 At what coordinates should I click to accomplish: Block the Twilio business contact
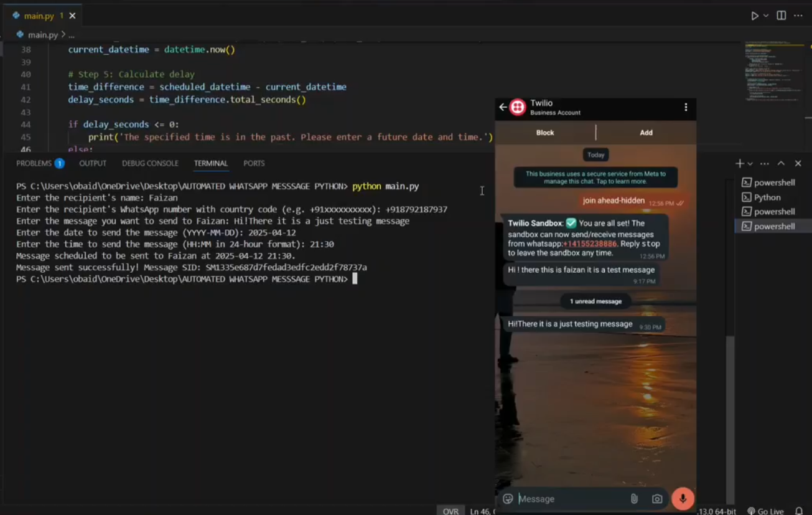pyautogui.click(x=545, y=133)
